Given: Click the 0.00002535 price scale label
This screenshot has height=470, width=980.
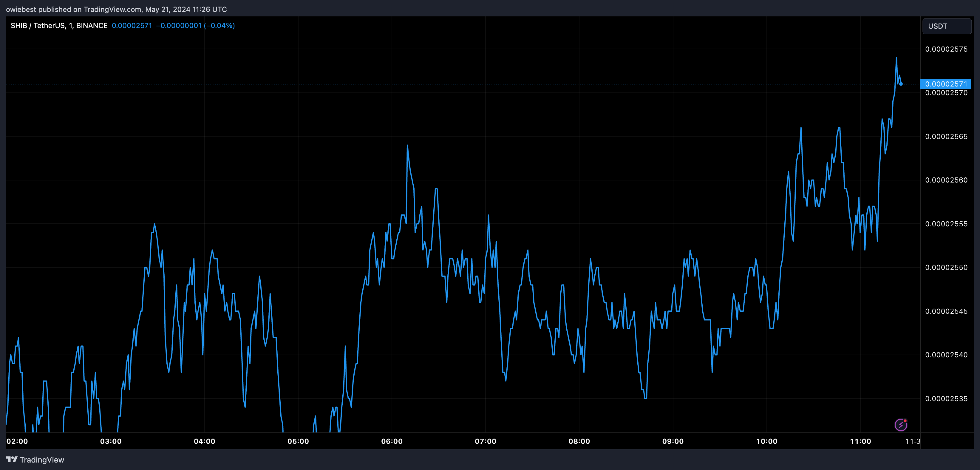Looking at the screenshot, I should 946,398.
